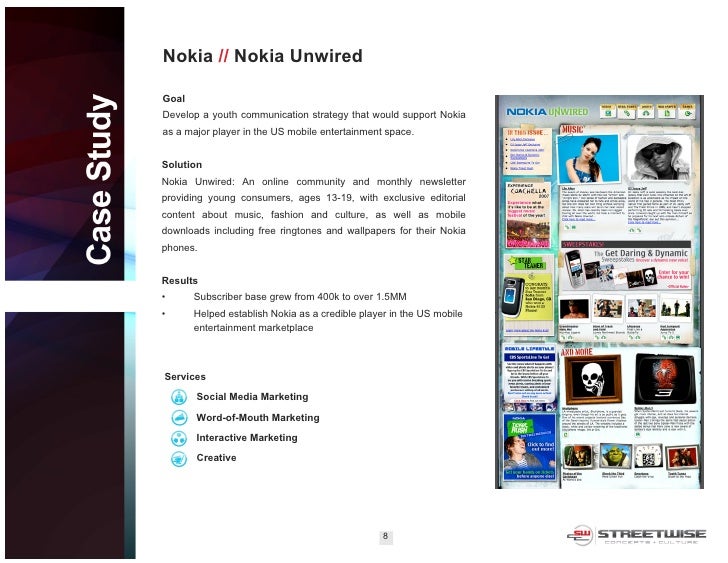Click the 'Services' heading
This screenshot has width=728, height=563.
coord(185,377)
